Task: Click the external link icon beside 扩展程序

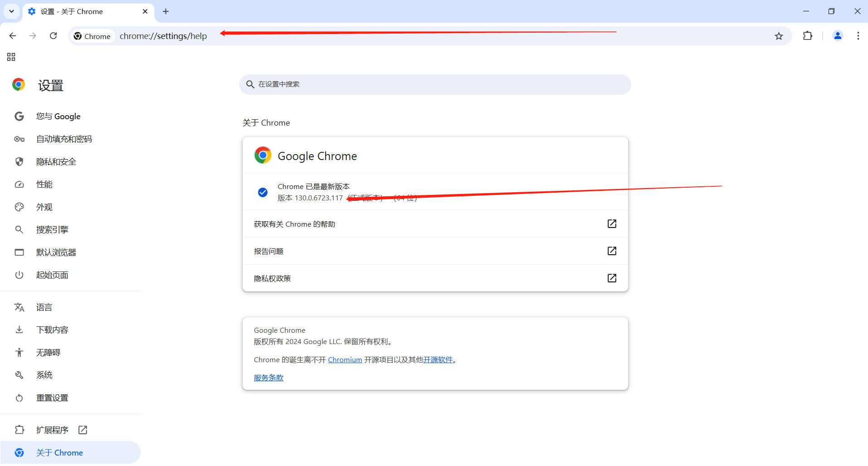Action: click(x=83, y=430)
